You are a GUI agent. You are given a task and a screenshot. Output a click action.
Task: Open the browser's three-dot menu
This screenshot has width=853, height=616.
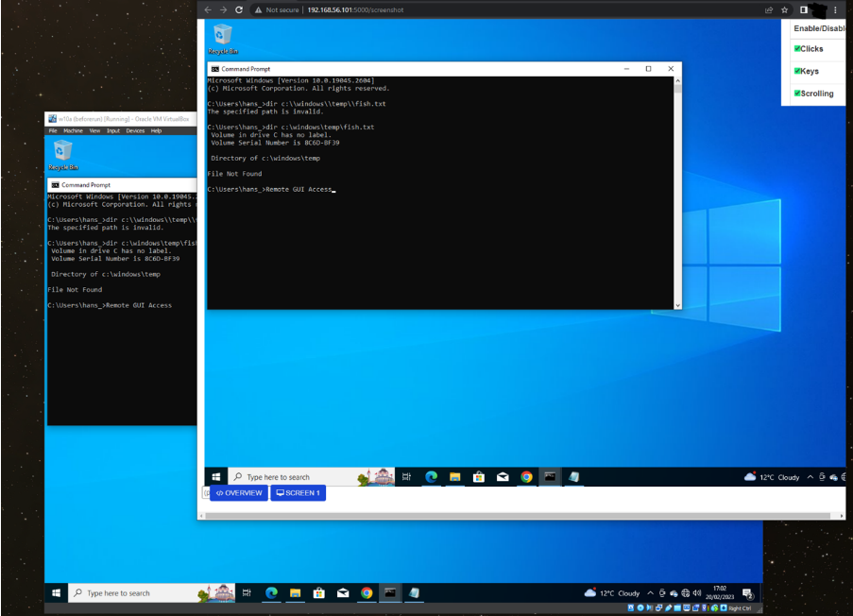coord(835,9)
